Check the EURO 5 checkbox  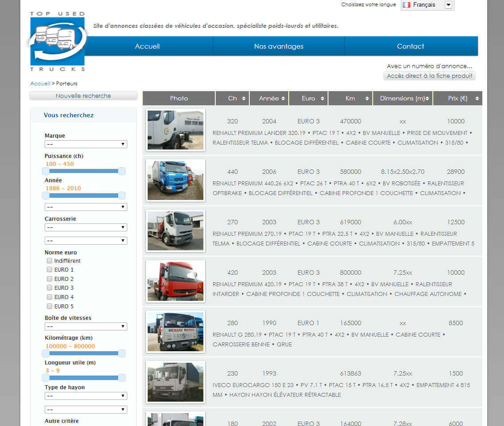[x=49, y=306]
